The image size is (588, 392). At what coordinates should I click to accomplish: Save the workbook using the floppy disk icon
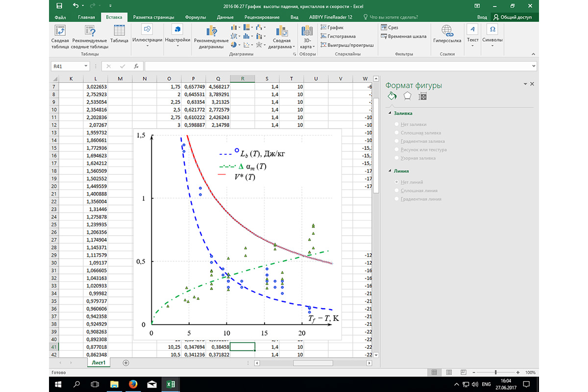point(59,6)
